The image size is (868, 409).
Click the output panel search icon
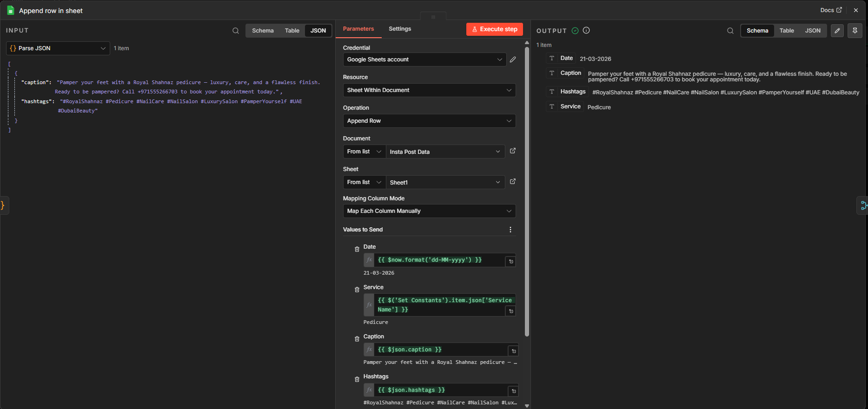730,31
